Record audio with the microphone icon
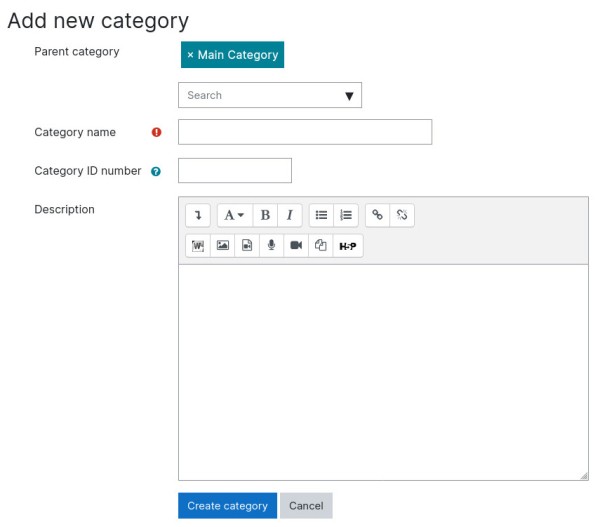 point(271,245)
